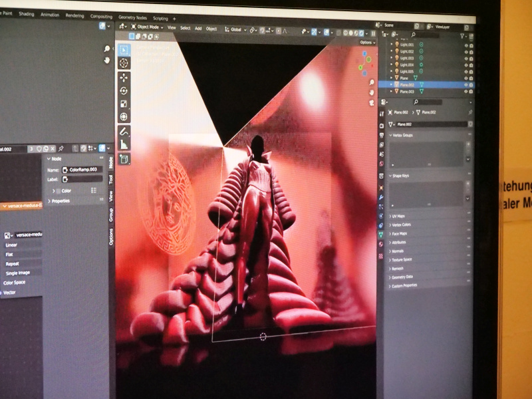Select the Add Cube tool
Screen dimensions: 532x399
[124, 159]
